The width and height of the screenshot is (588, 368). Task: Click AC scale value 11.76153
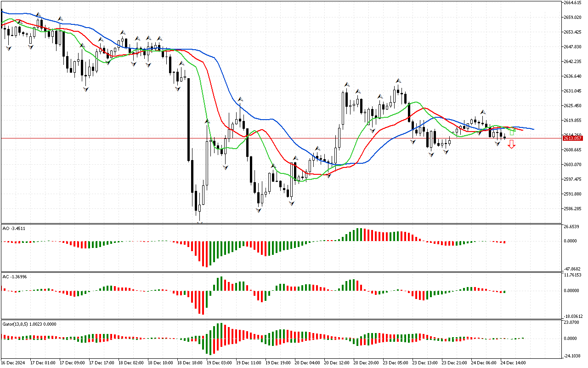point(573,275)
